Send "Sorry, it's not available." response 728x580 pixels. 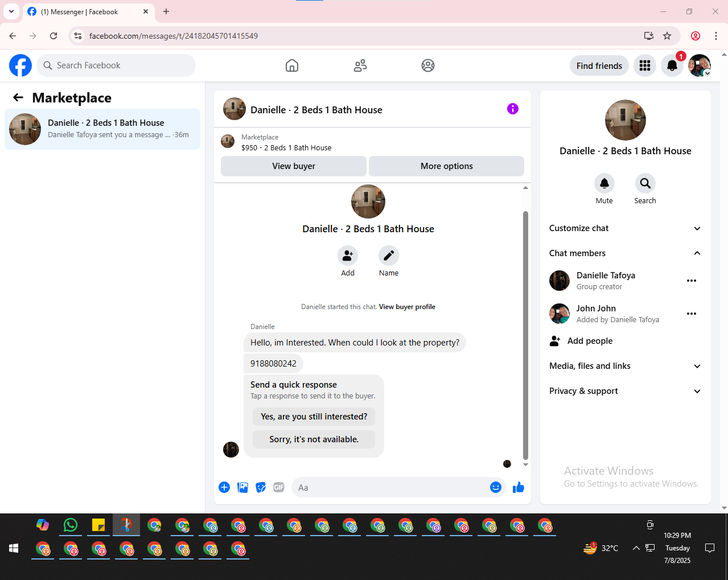[x=314, y=439]
